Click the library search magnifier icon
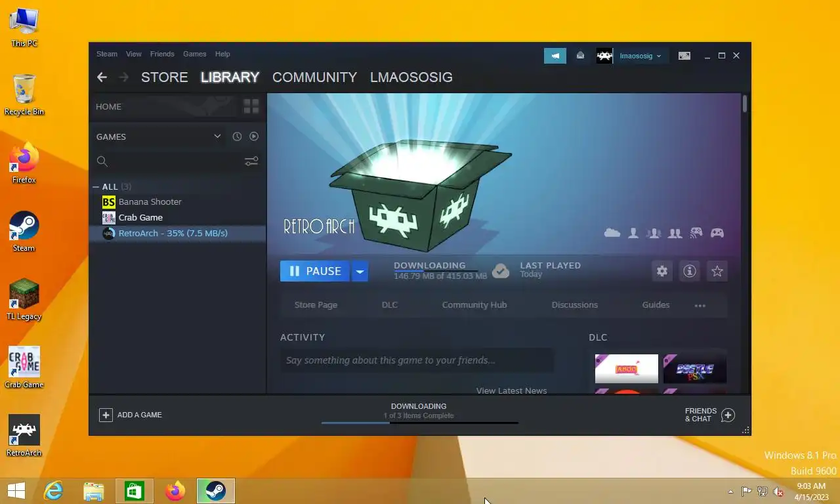840x504 pixels. [102, 161]
